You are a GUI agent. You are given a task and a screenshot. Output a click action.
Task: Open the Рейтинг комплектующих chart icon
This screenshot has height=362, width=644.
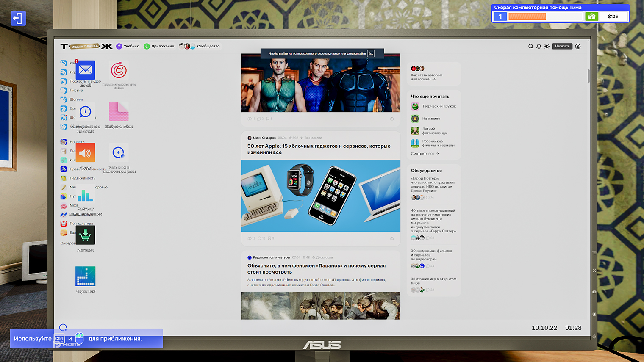[x=85, y=194]
